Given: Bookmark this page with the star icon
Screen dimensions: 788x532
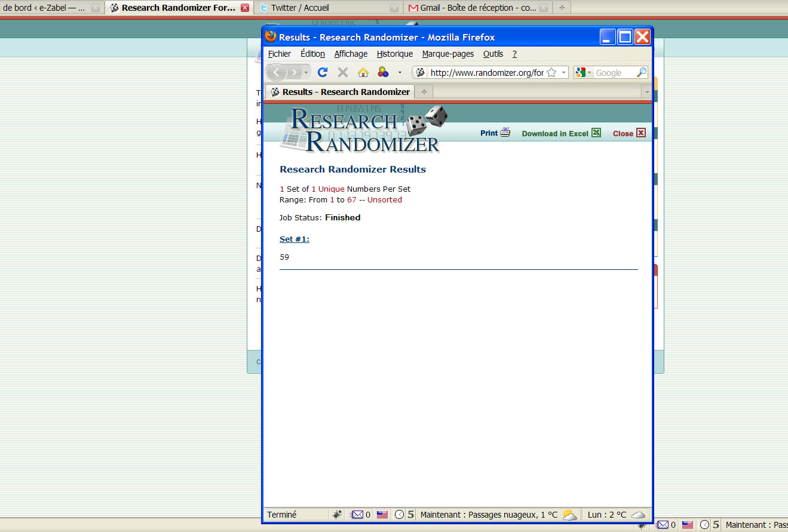Looking at the screenshot, I should coord(551,73).
